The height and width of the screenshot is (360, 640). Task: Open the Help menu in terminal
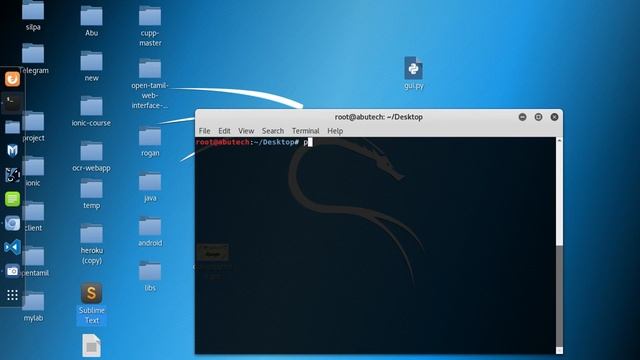335,131
